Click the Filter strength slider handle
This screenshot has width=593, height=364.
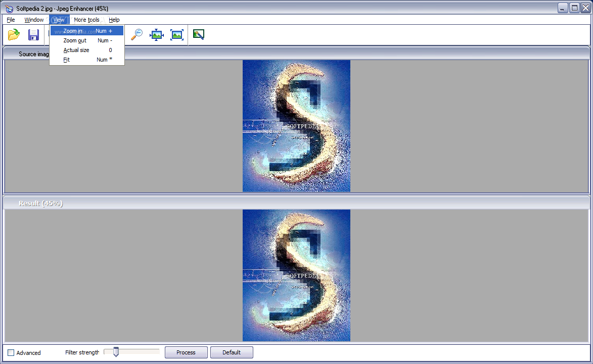tap(116, 352)
